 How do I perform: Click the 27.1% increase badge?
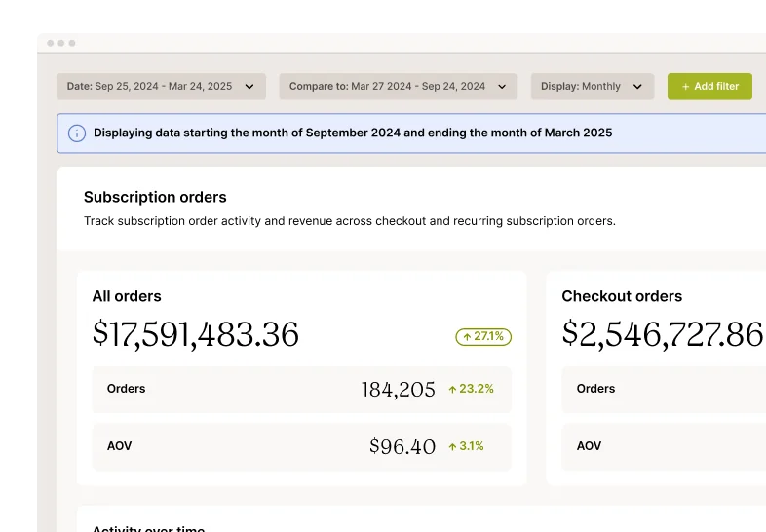point(483,336)
